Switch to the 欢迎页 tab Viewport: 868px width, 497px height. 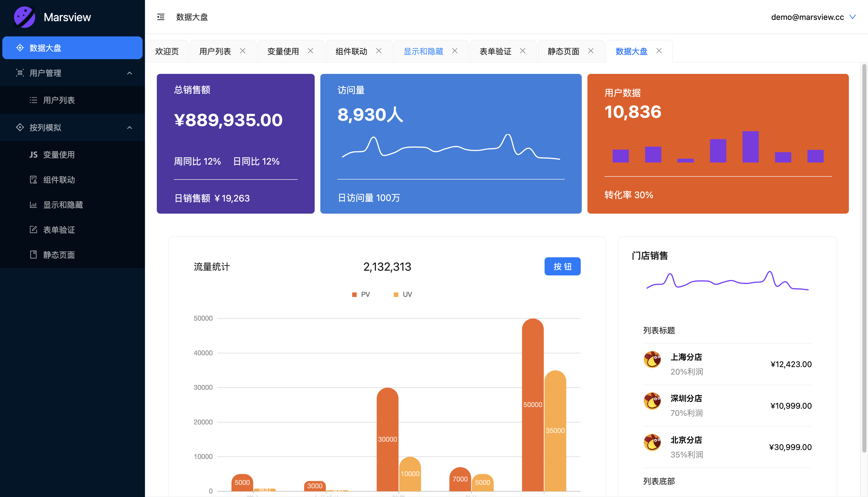pyautogui.click(x=167, y=51)
